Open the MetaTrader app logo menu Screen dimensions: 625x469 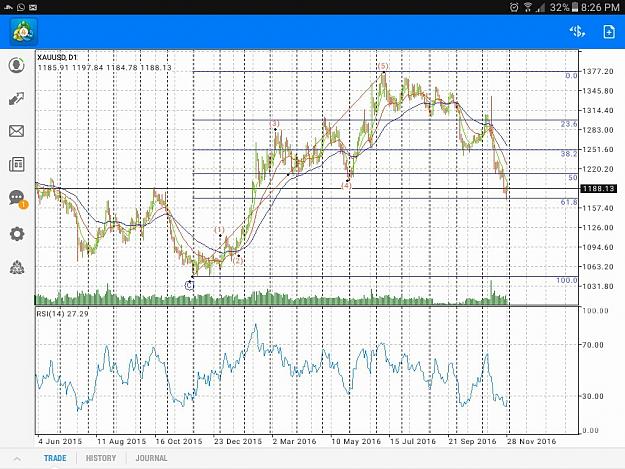(x=24, y=31)
